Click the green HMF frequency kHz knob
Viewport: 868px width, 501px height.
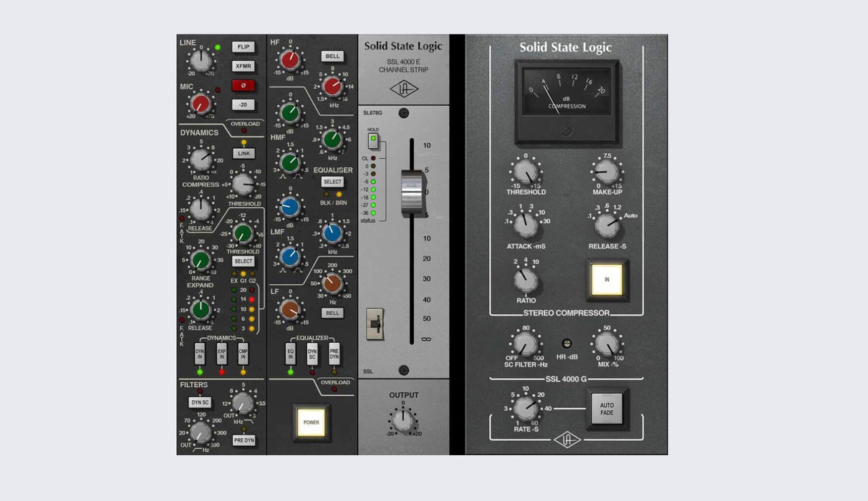[x=332, y=139]
